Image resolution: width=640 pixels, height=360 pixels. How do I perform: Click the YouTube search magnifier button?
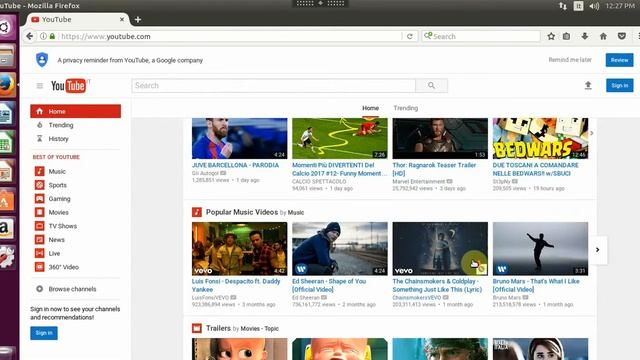pyautogui.click(x=431, y=86)
